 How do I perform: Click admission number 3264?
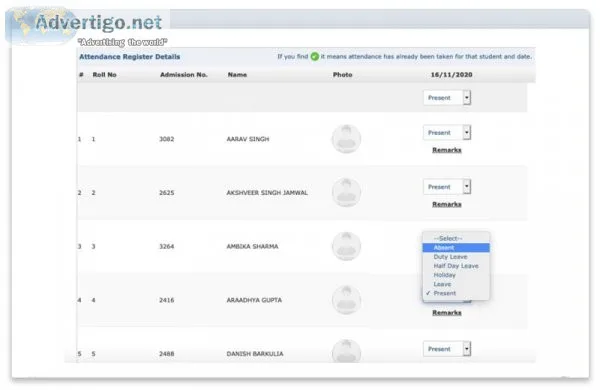(x=166, y=246)
